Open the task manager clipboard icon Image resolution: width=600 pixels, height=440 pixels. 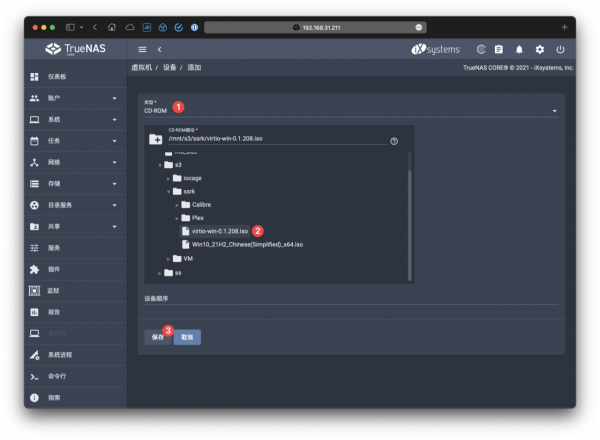click(x=499, y=49)
